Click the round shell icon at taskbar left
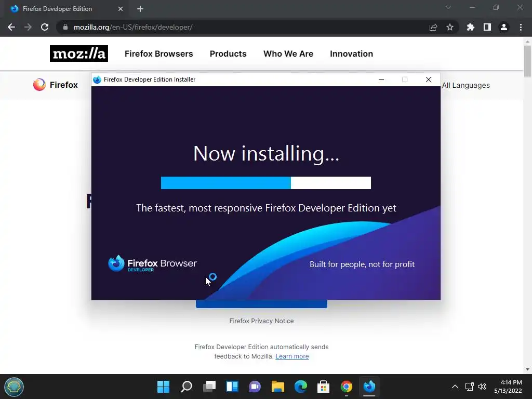 point(14,387)
